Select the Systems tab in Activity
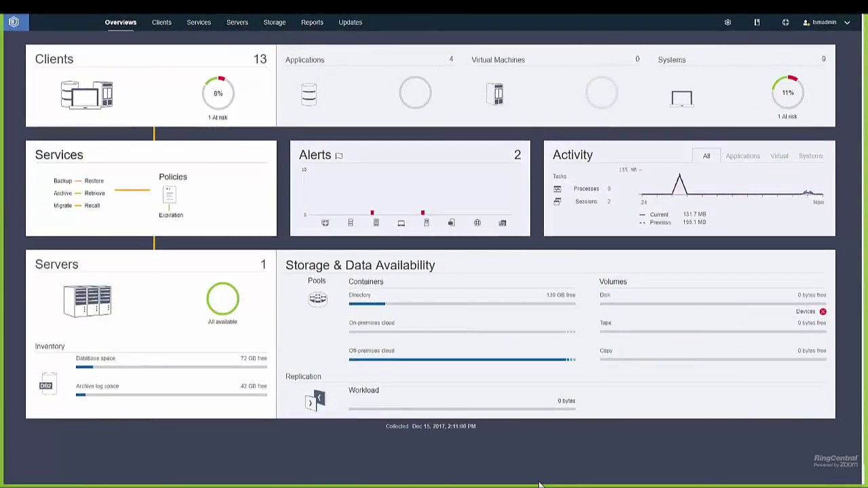868x488 pixels. [x=810, y=156]
